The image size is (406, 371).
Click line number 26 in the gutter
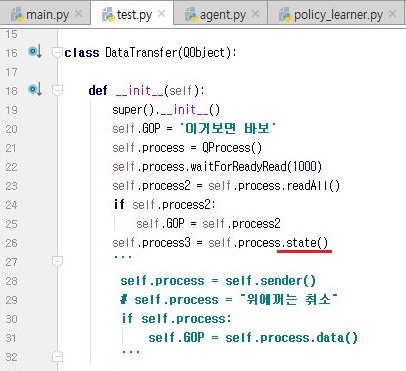coord(11,243)
